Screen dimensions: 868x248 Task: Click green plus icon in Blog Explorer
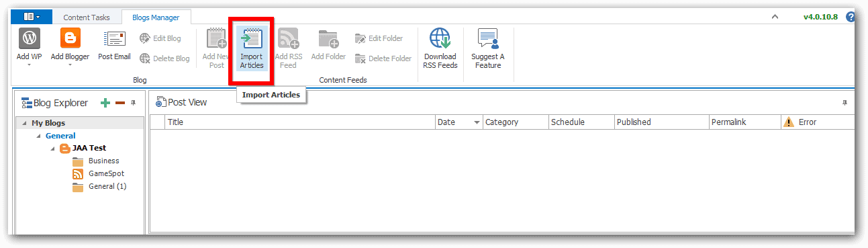click(x=105, y=103)
